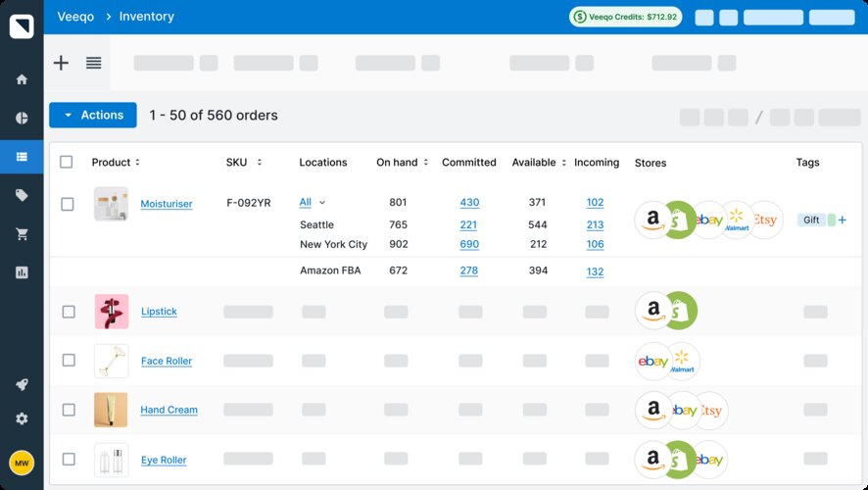Click the Home icon in sidebar
868x490 pixels.
[x=22, y=79]
